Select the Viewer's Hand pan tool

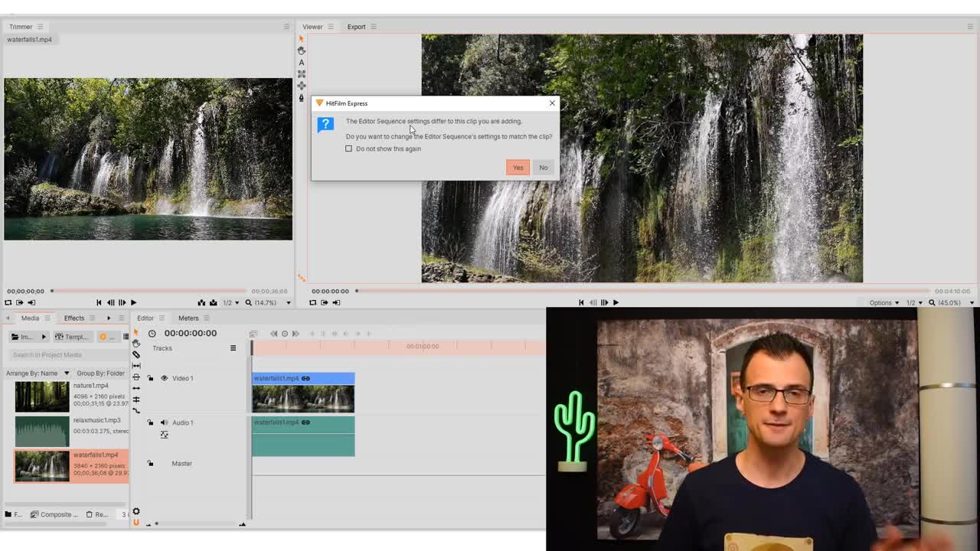point(302,51)
